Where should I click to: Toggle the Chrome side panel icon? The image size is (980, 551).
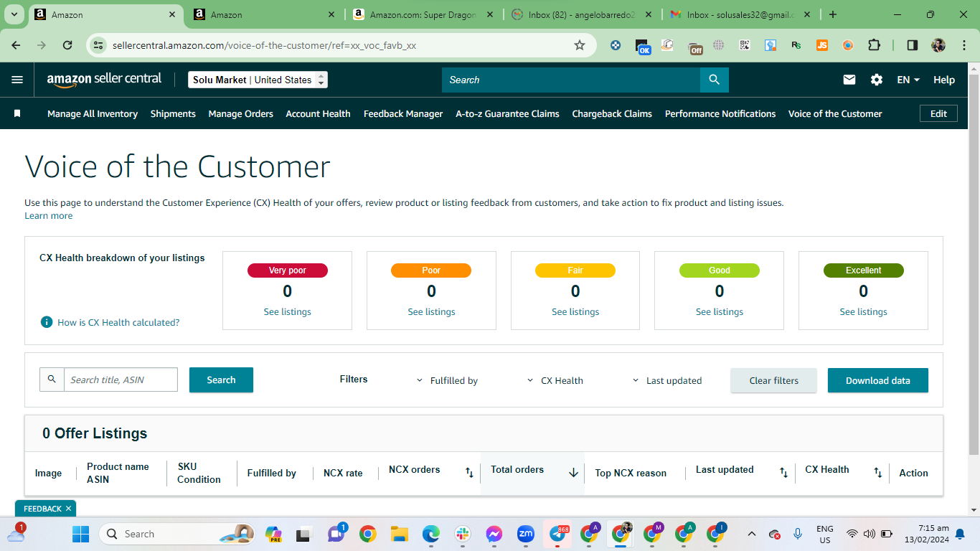pyautogui.click(x=913, y=45)
